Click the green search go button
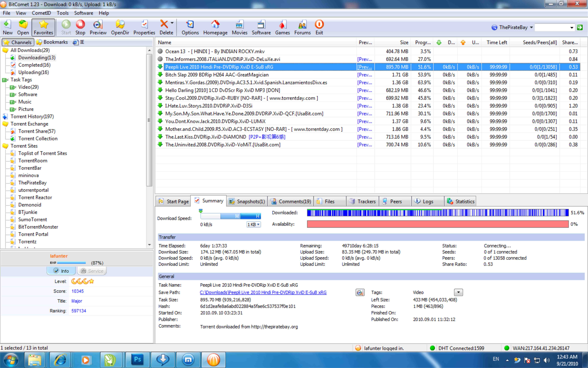The image size is (588, 368). click(580, 27)
